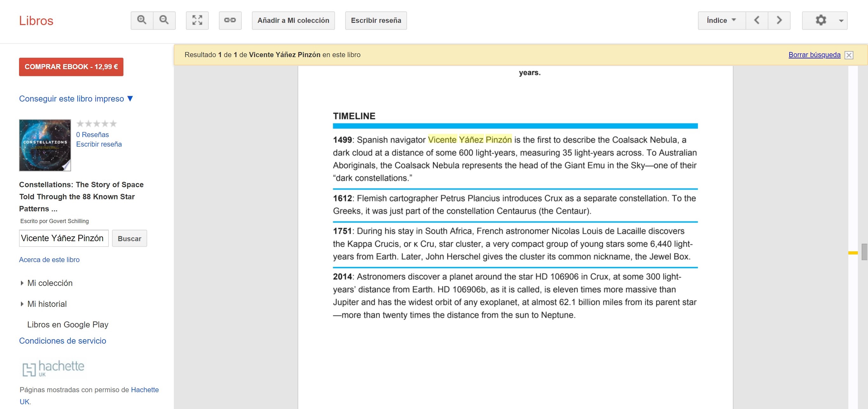Image resolution: width=868 pixels, height=409 pixels.
Task: Click Añadir a Mi colección button
Action: click(293, 20)
